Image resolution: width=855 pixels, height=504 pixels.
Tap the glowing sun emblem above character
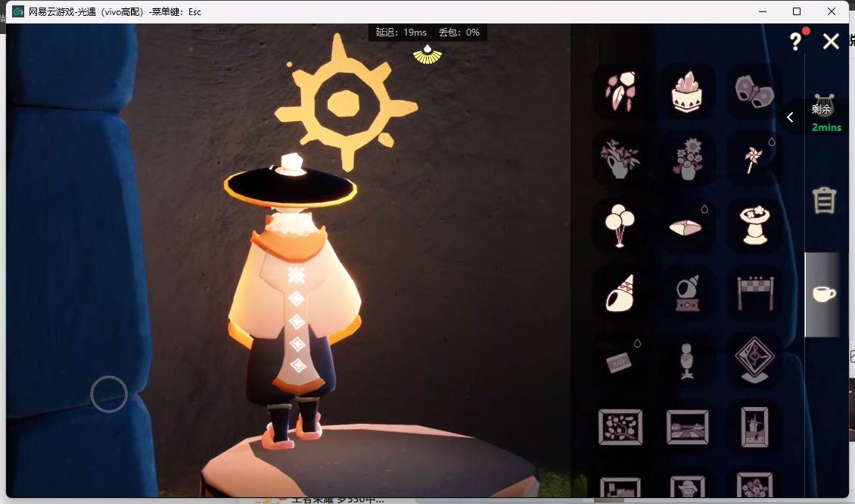[x=346, y=102]
